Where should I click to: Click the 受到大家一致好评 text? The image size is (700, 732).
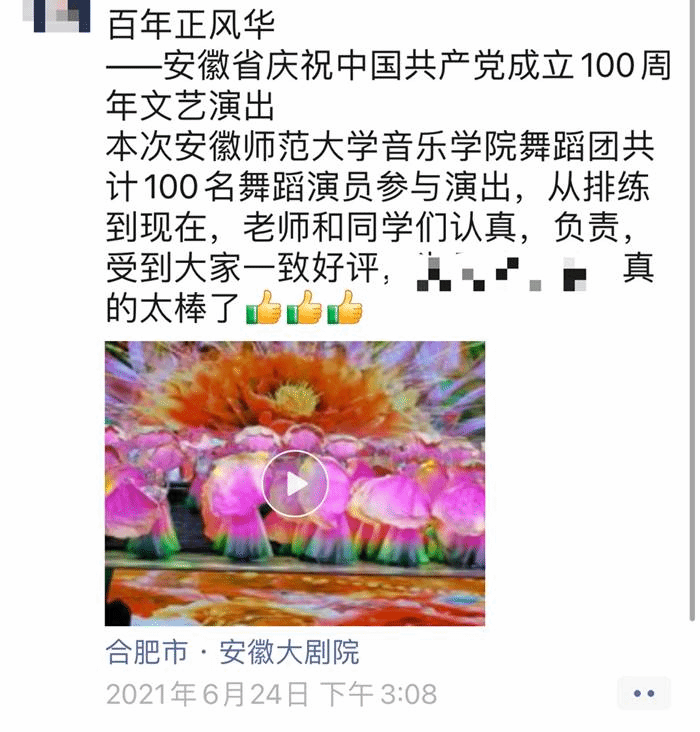pos(242,268)
